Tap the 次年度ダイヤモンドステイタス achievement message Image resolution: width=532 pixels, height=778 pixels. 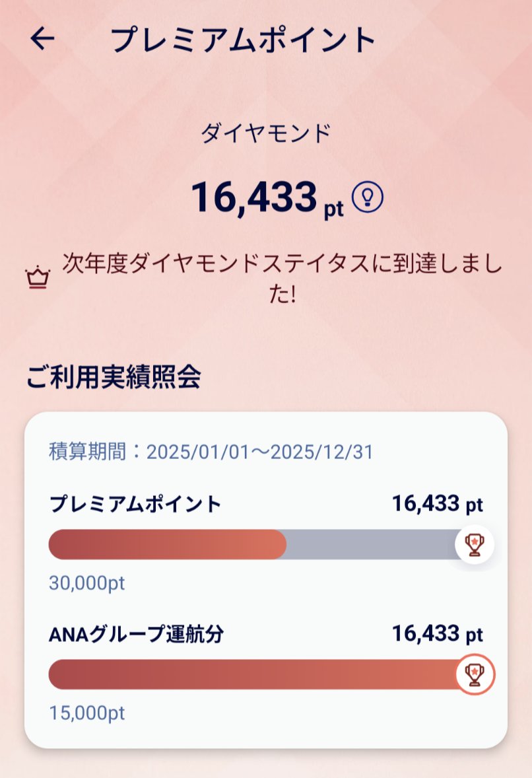282,278
